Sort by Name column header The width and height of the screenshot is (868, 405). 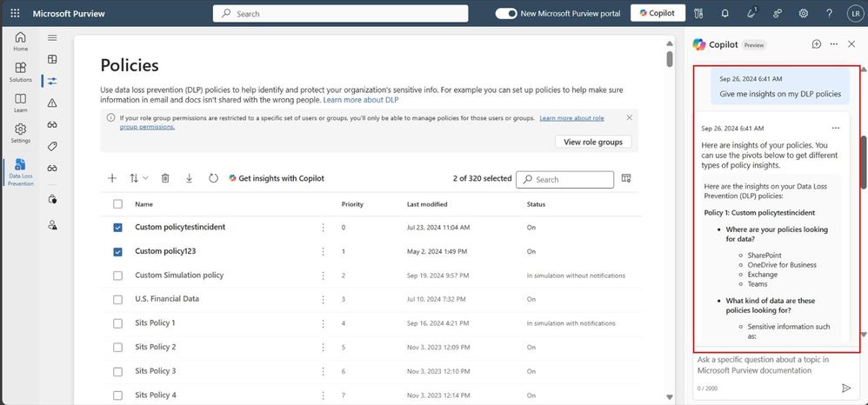pos(144,204)
